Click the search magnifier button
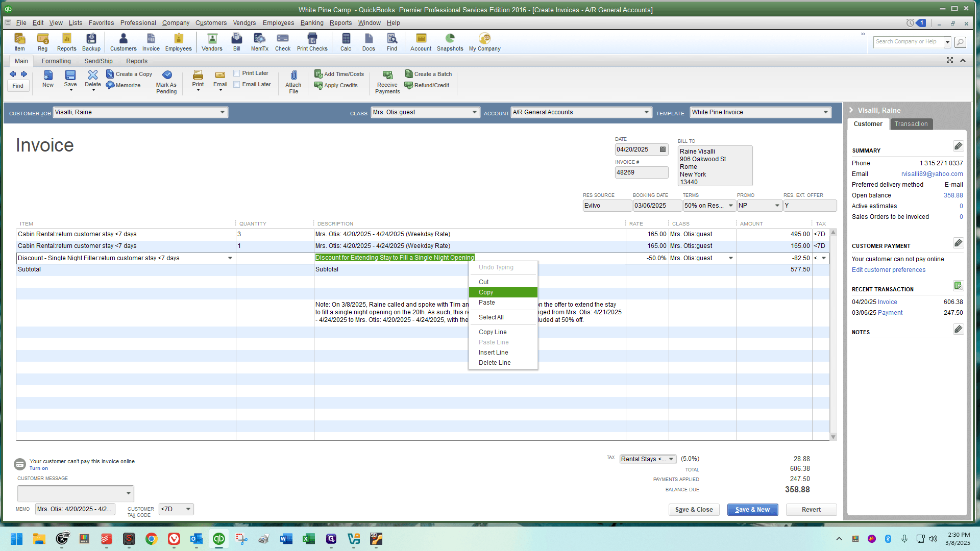 click(x=960, y=42)
